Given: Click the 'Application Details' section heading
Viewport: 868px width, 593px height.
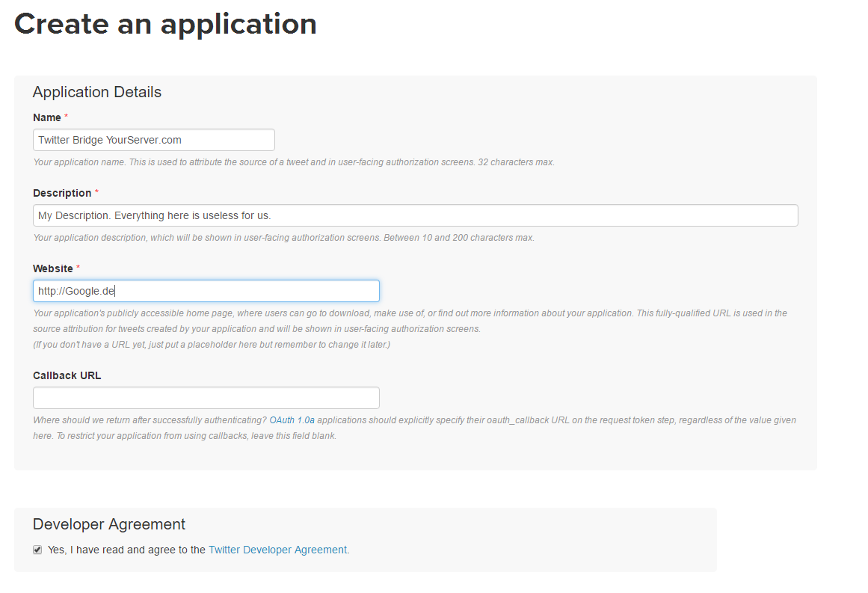Looking at the screenshot, I should [97, 92].
